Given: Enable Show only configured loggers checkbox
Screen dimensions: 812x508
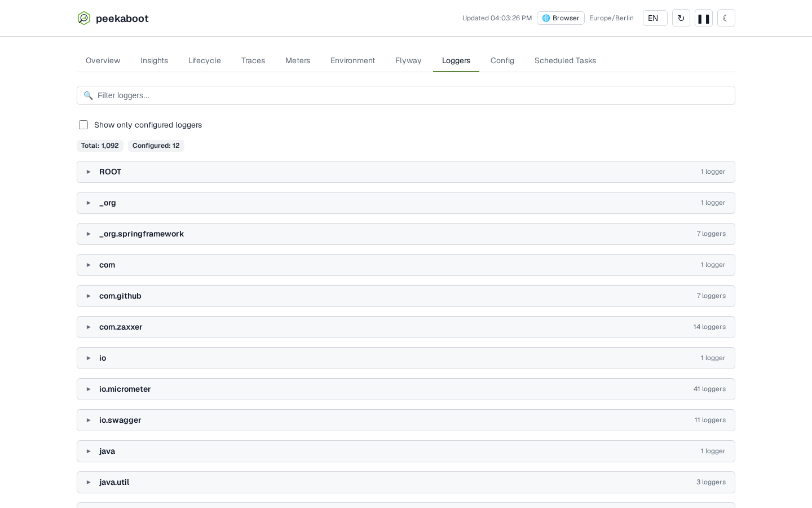Looking at the screenshot, I should tap(83, 125).
